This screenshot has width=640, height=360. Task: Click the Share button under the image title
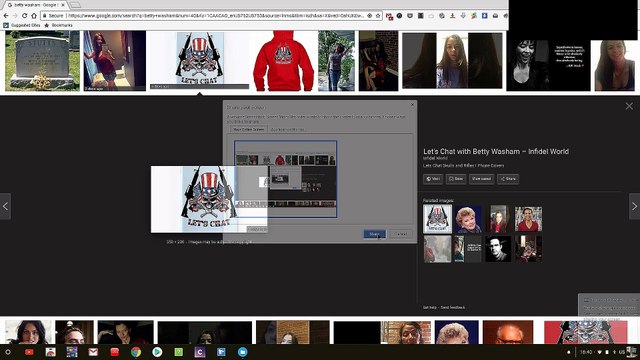tap(508, 179)
